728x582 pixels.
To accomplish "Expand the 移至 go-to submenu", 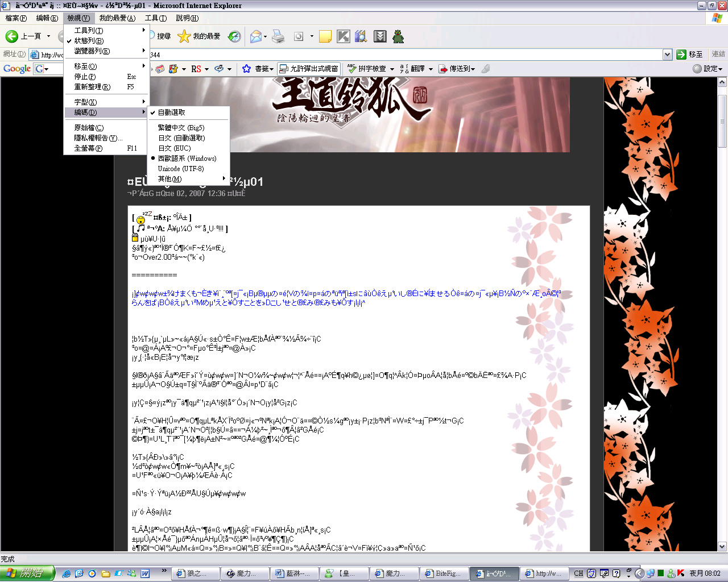I will click(106, 66).
